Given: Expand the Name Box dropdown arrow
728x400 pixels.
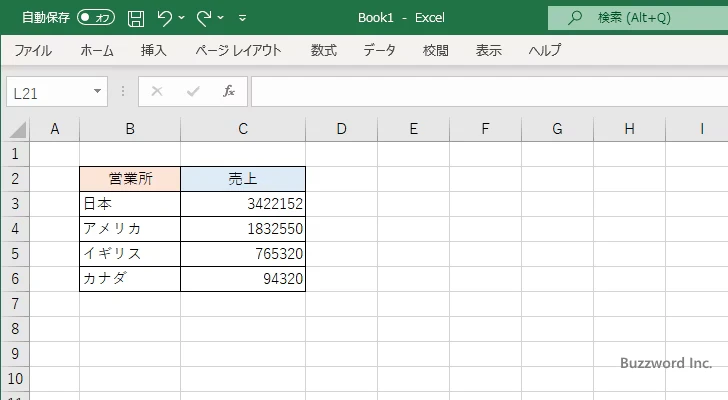Looking at the screenshot, I should 98,91.
